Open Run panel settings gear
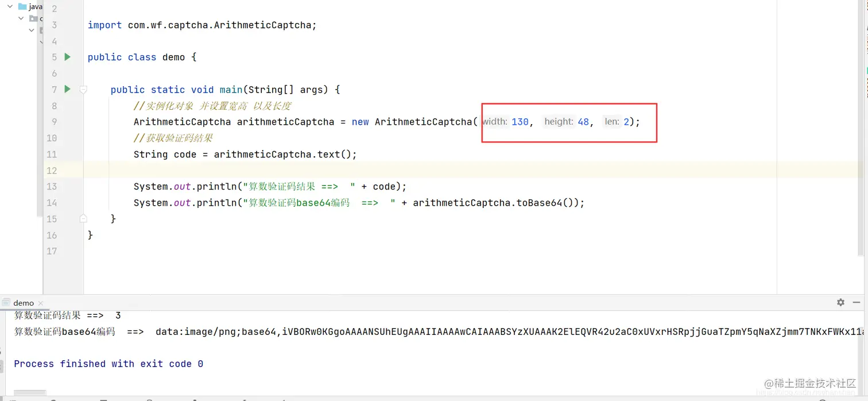868x401 pixels. pyautogui.click(x=840, y=302)
